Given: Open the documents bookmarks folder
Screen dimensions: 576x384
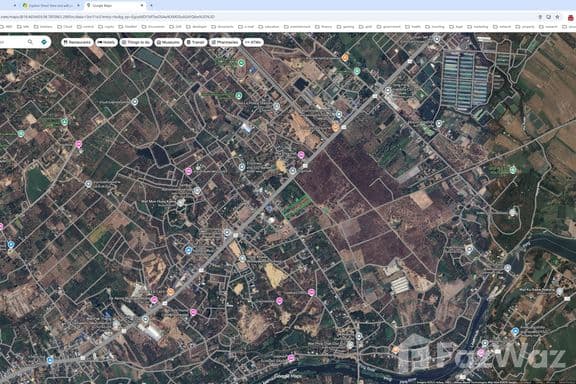Looking at the screenshot, I should point(223,27).
